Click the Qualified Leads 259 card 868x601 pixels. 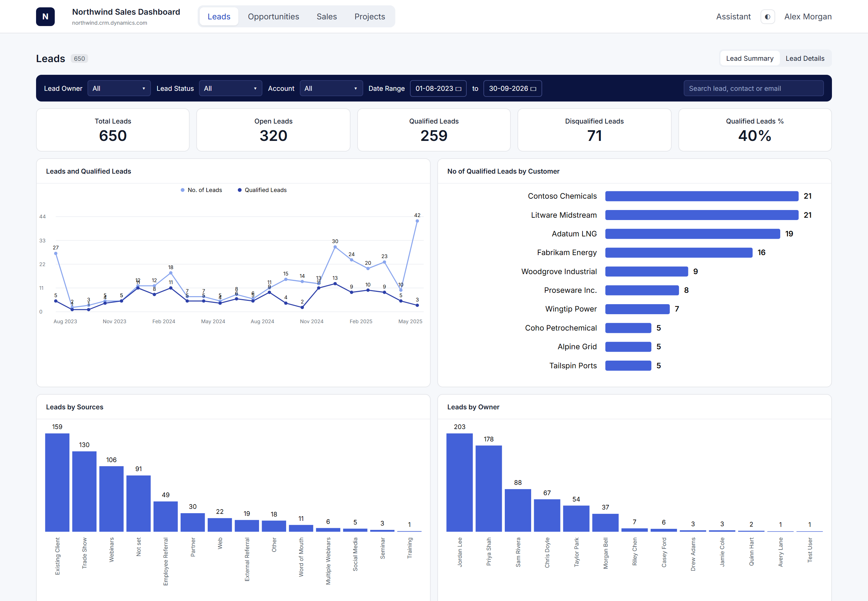[x=434, y=130]
